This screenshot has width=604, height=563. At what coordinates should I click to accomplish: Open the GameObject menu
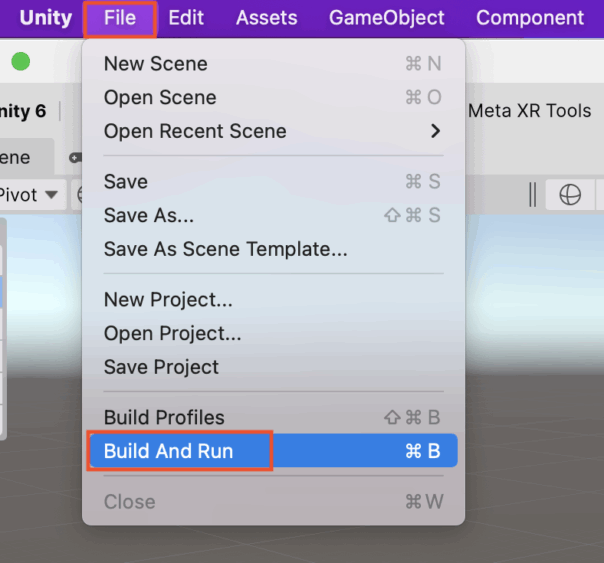tap(386, 18)
